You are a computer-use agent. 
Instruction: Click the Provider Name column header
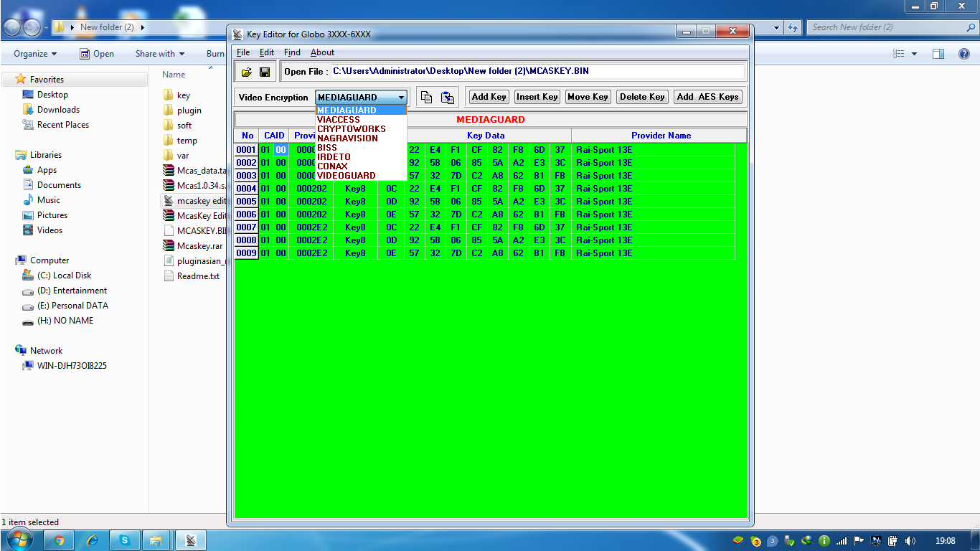coord(661,136)
